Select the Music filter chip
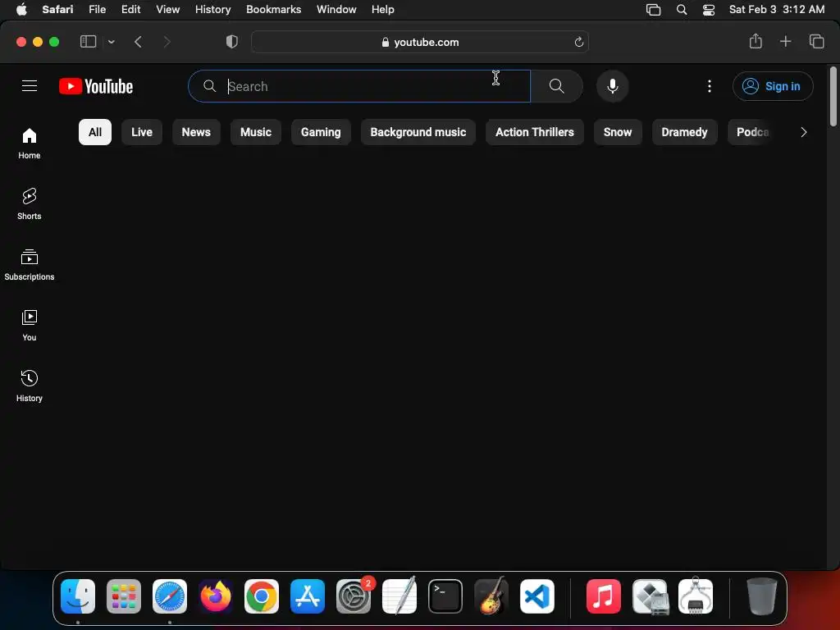Screen dimensions: 840x630 pyautogui.click(x=256, y=132)
